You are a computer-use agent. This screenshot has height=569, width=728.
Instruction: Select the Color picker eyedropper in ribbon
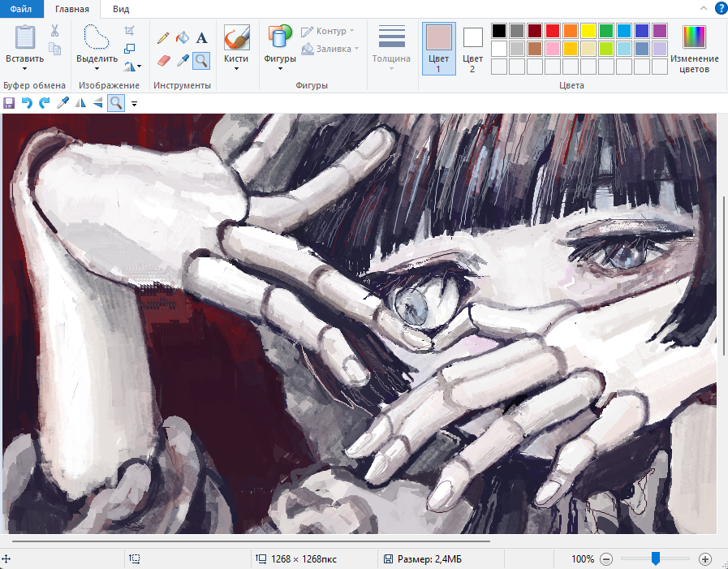(183, 61)
